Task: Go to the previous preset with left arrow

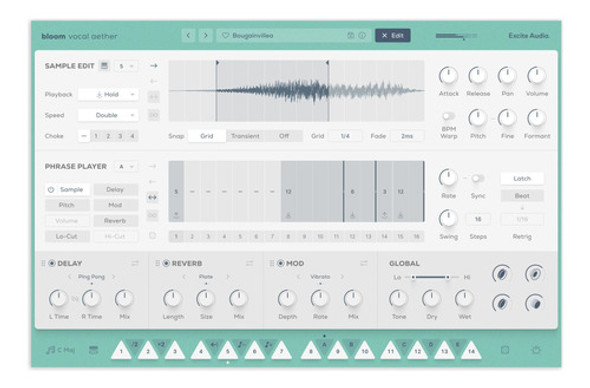Action: [188, 35]
